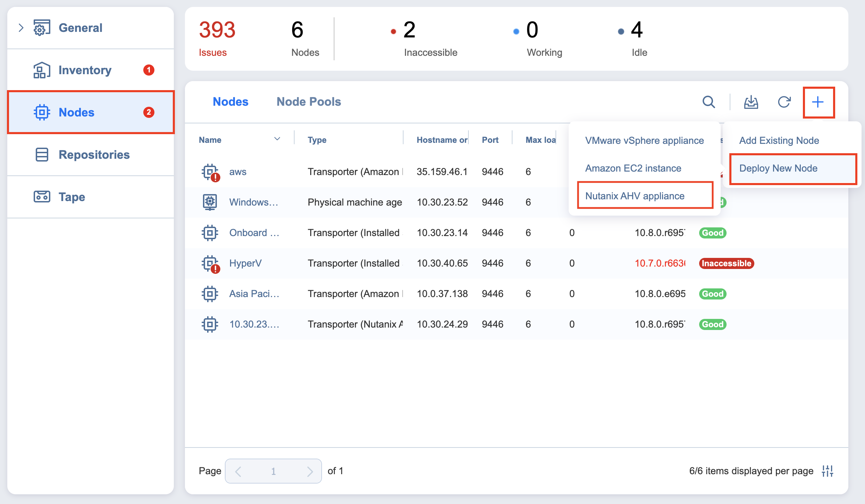Open the Name column sort dropdown

pos(277,139)
